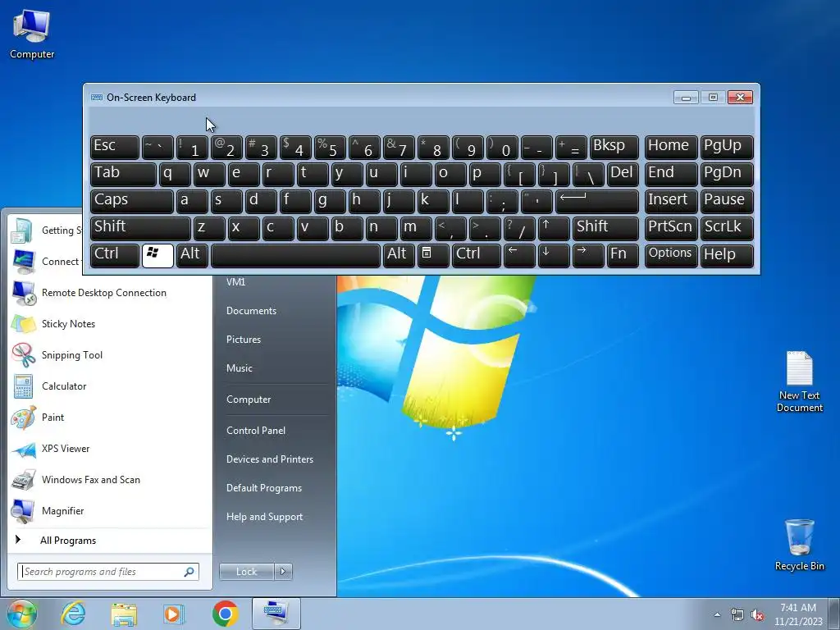Click the context menu key on On-Screen Keyboard
This screenshot has height=630, width=840.
(433, 255)
